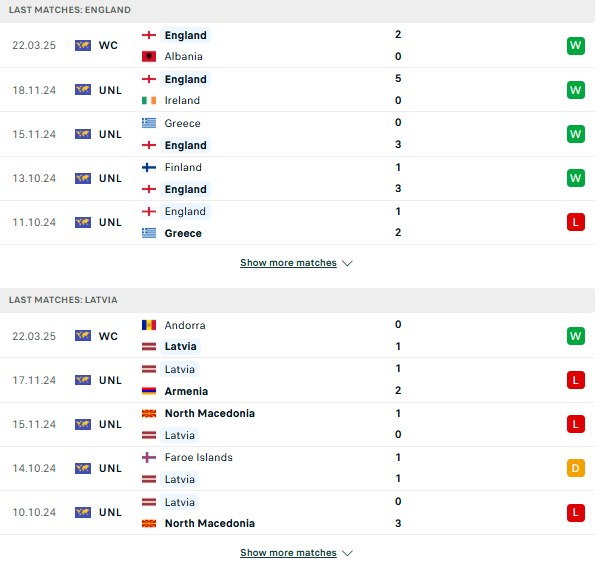Click the loss badge for England vs Greece
The height and width of the screenshot is (567, 602).
tap(576, 222)
